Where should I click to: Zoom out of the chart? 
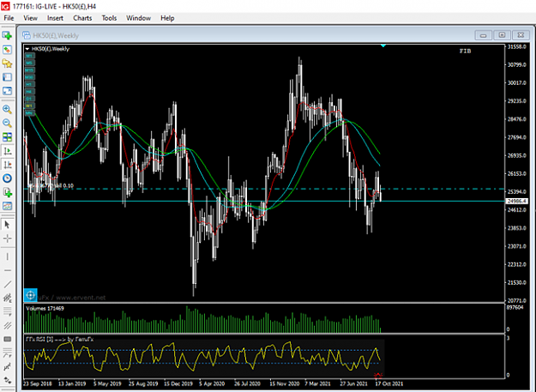pos(7,123)
